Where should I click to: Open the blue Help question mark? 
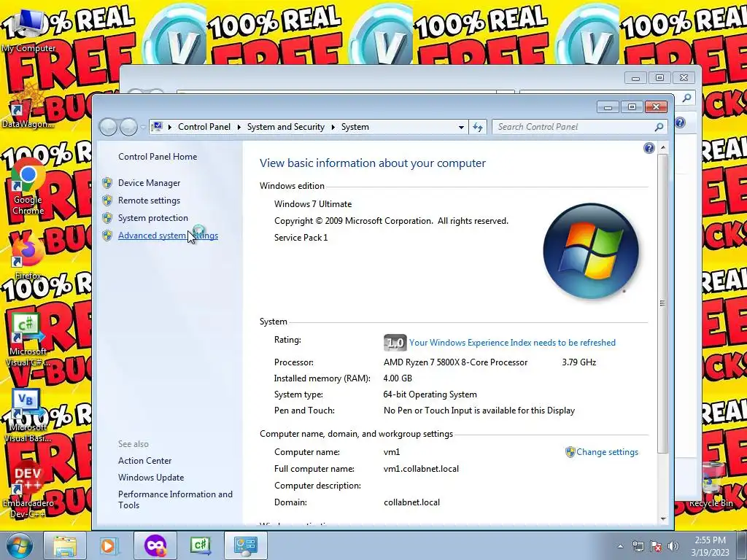(x=649, y=148)
